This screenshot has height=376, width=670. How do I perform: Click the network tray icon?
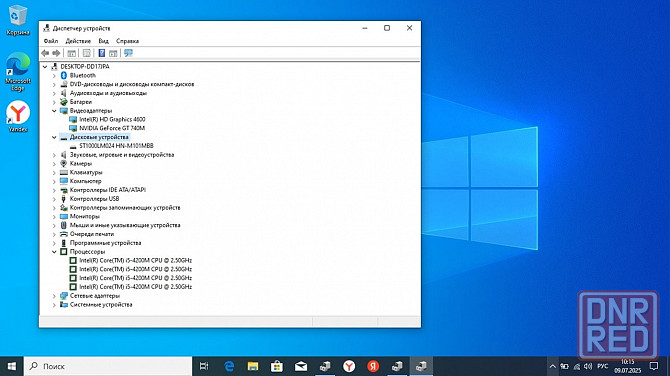576,366
